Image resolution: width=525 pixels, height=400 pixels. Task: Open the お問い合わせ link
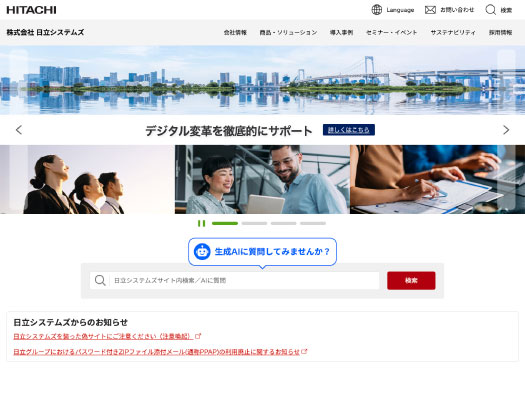click(x=457, y=10)
